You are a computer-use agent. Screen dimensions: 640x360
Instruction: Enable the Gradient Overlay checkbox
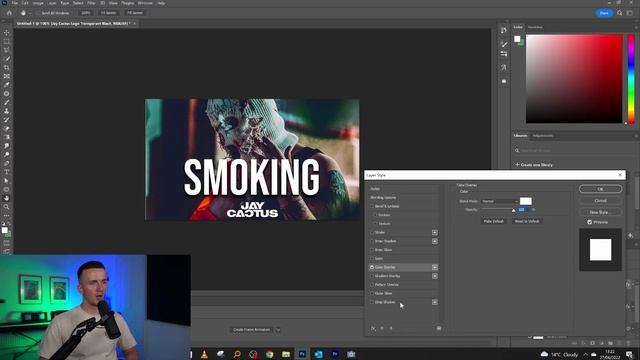[x=372, y=276]
